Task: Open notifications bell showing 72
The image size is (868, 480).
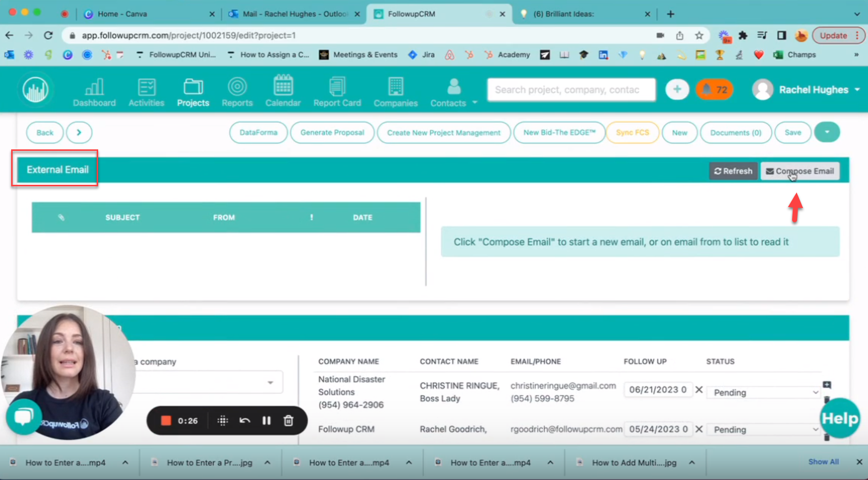Action: pos(714,90)
